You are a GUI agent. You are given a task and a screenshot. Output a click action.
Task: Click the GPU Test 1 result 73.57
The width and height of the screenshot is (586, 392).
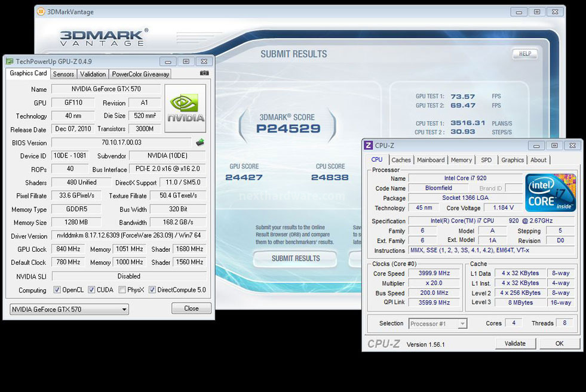[x=463, y=96]
